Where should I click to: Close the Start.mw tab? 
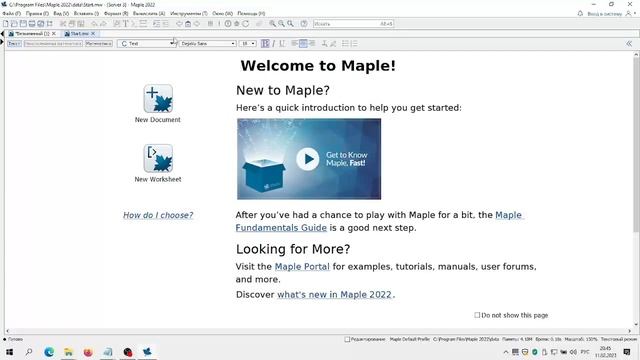pos(93,33)
